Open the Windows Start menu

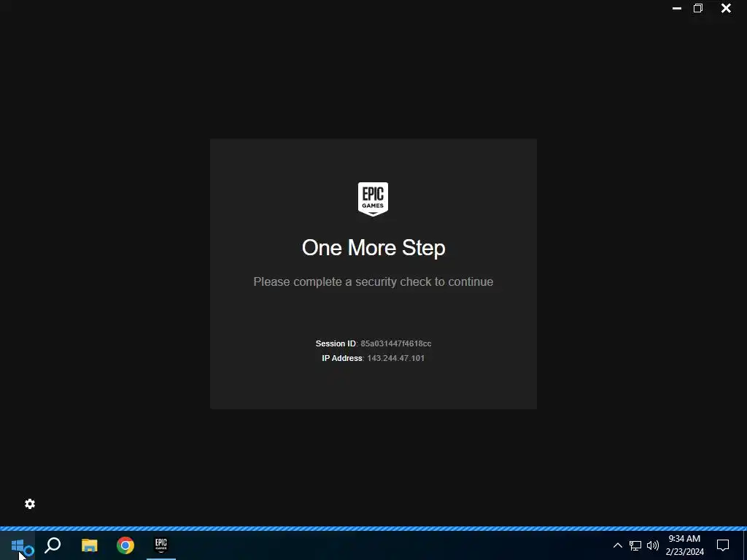pos(18,545)
